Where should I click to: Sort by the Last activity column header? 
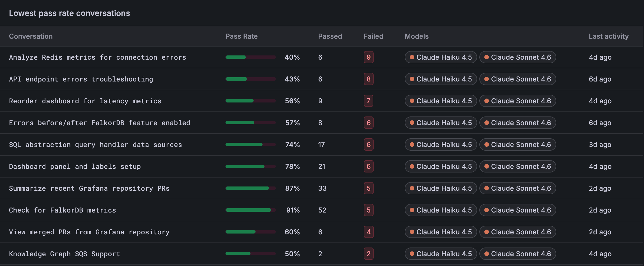click(608, 36)
